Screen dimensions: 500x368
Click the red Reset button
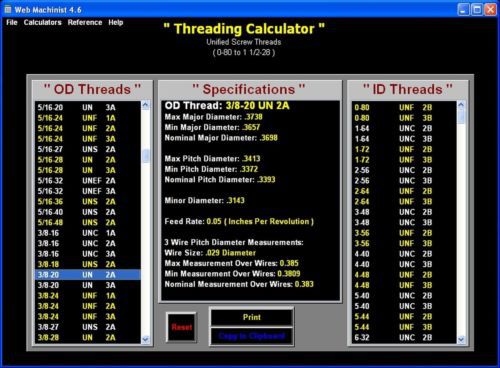click(x=182, y=327)
